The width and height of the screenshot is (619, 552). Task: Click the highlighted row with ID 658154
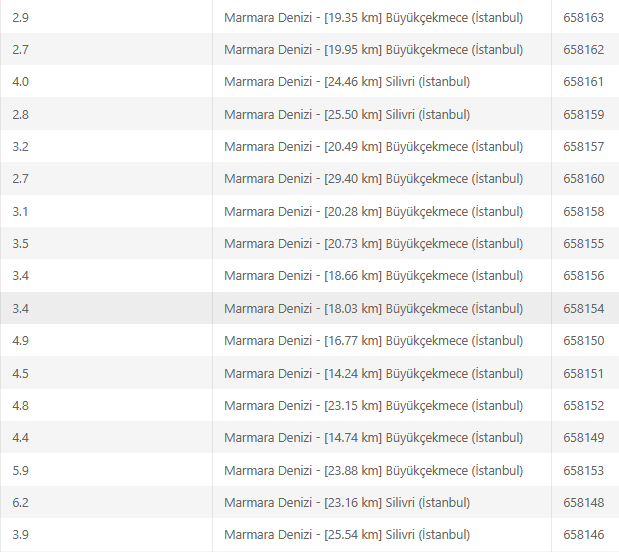click(583, 309)
